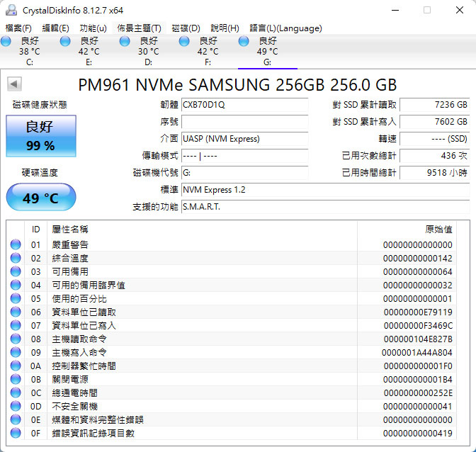
Task: Click status icon of attribute 02 綜合溫度
Action: 16,258
